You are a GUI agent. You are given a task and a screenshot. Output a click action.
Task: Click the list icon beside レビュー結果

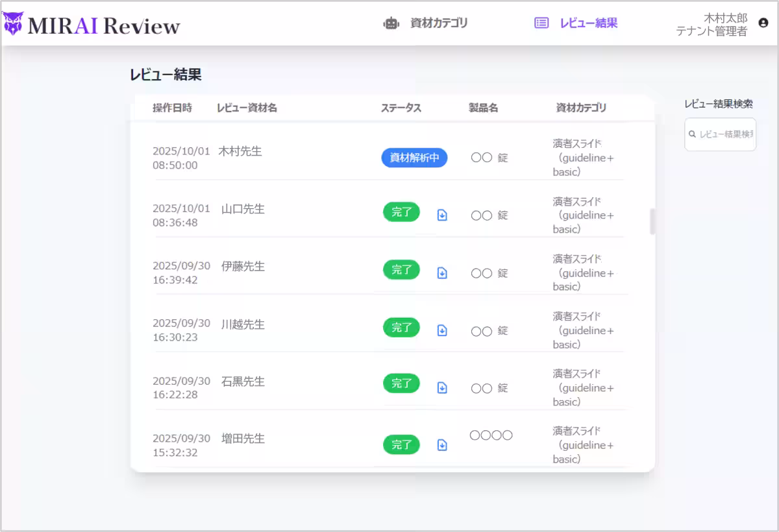click(x=541, y=22)
